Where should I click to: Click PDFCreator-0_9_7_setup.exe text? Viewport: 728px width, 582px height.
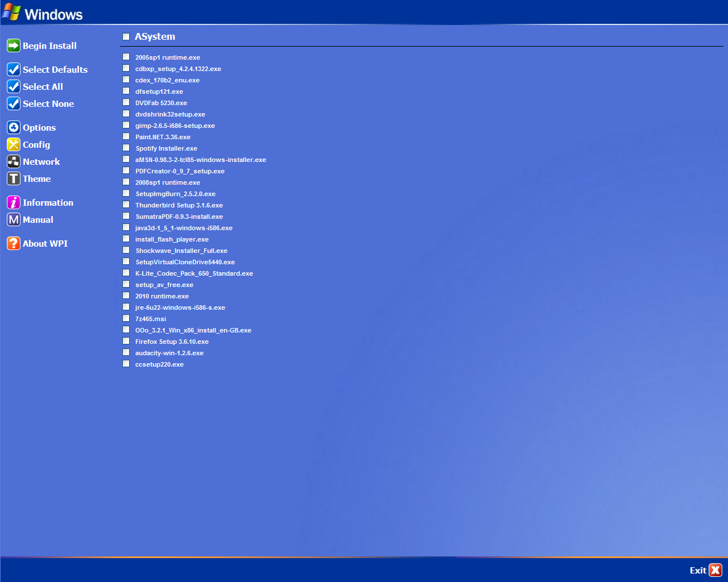click(x=180, y=171)
